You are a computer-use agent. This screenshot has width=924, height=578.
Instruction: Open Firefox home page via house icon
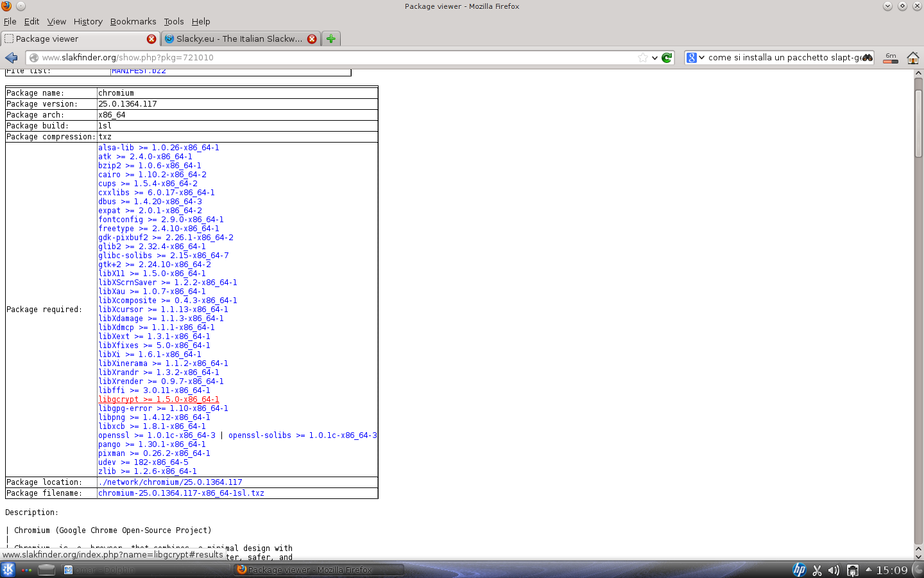pyautogui.click(x=912, y=58)
